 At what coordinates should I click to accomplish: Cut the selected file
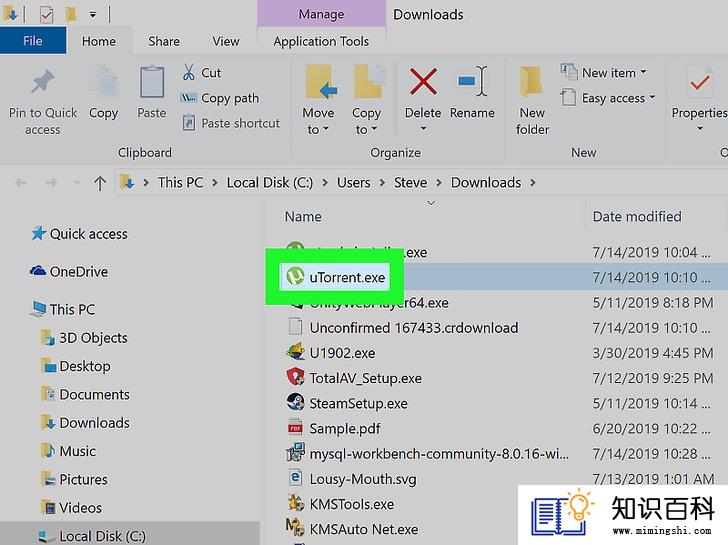coord(202,73)
